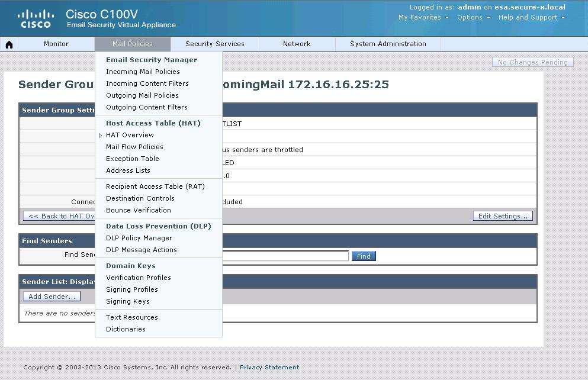This screenshot has width=588, height=380.
Task: Select Incoming Mail Policies
Action: (x=143, y=72)
